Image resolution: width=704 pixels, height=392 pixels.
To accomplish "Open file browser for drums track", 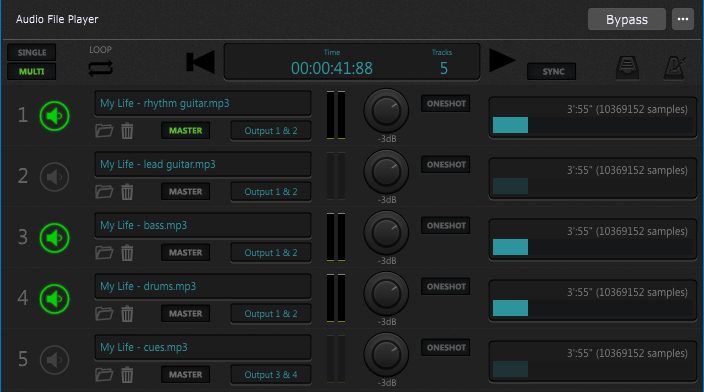I will pyautogui.click(x=104, y=313).
